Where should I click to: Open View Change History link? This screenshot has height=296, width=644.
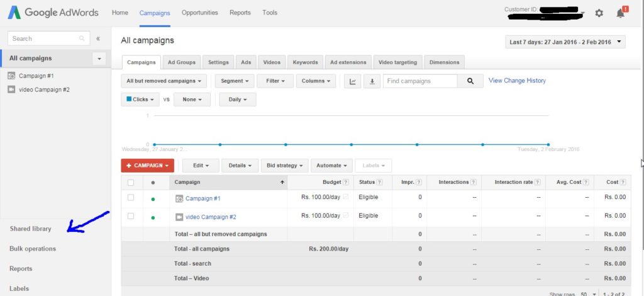point(517,81)
